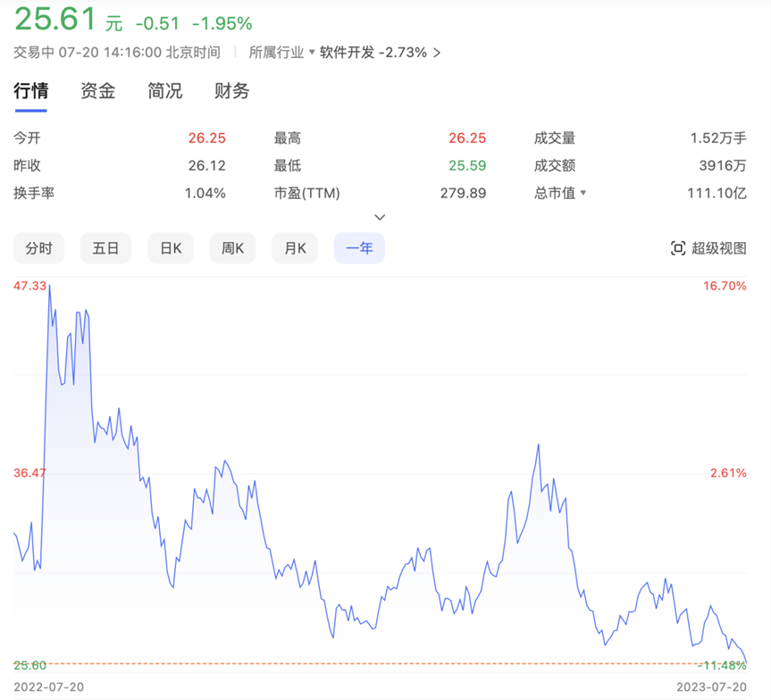Screen dimensions: 771x700
Task: Switch to the 行情 tab
Action: [30, 91]
